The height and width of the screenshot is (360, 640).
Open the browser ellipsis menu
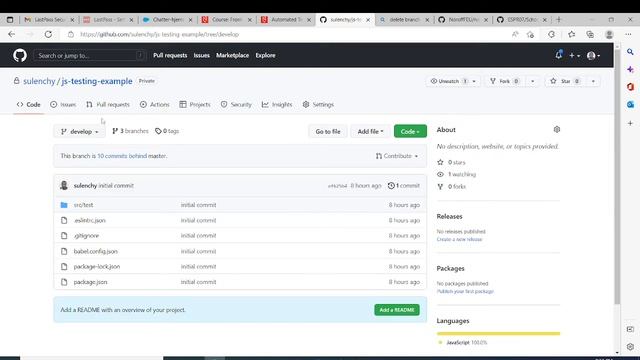629,34
